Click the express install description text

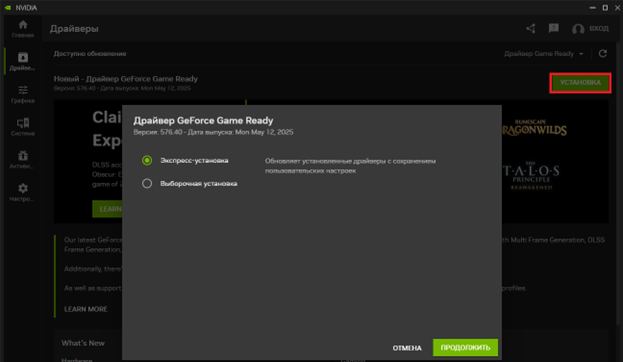point(350,166)
